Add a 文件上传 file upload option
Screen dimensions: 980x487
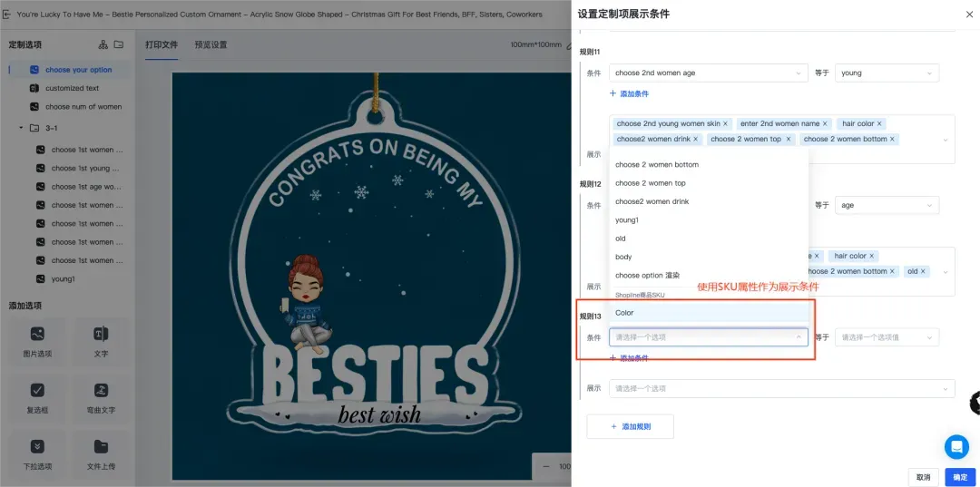pos(101,453)
